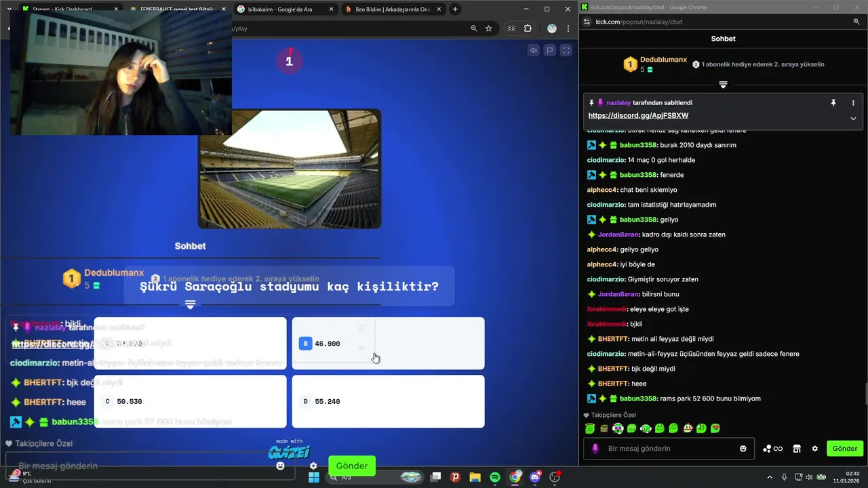
Task: Open the discord.gg/ApjFSBXW link in chat
Action: tap(638, 116)
